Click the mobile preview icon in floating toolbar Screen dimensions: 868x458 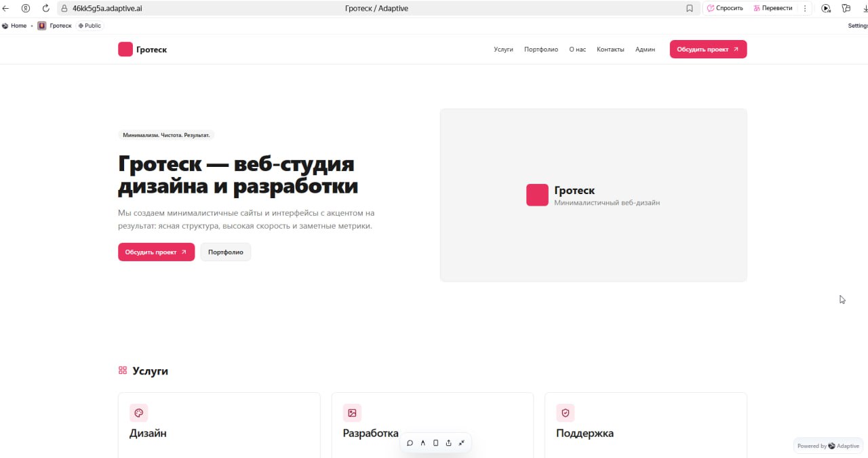click(435, 443)
